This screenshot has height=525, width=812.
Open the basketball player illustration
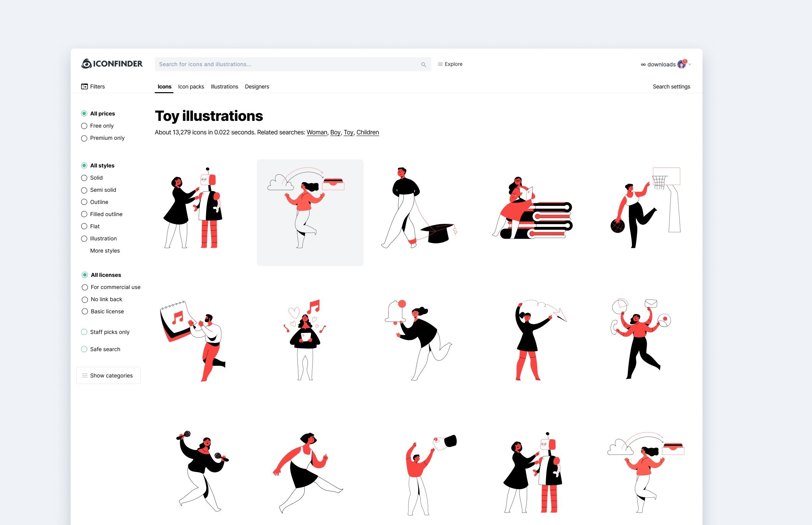645,208
